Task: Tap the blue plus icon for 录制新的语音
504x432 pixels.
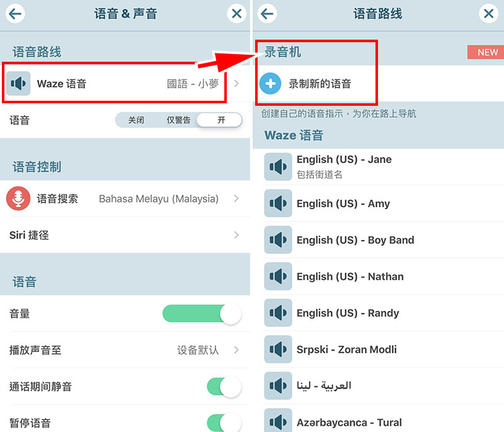Action: [270, 84]
